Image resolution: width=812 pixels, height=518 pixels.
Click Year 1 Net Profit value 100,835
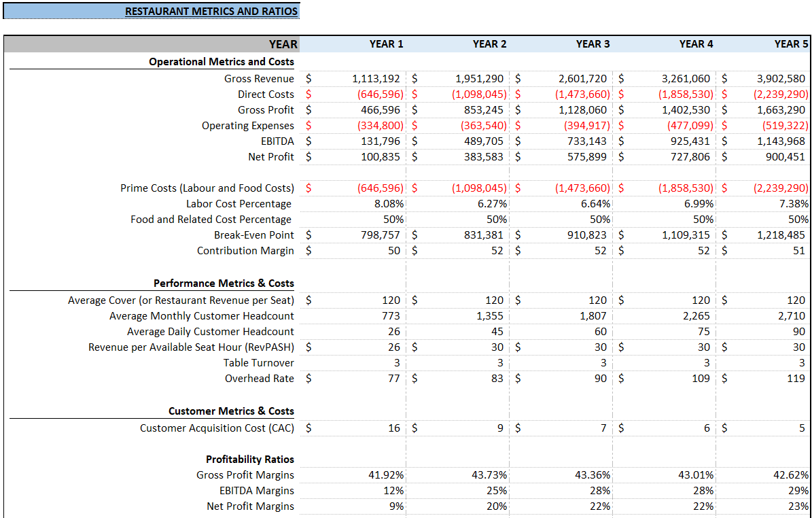(x=380, y=156)
